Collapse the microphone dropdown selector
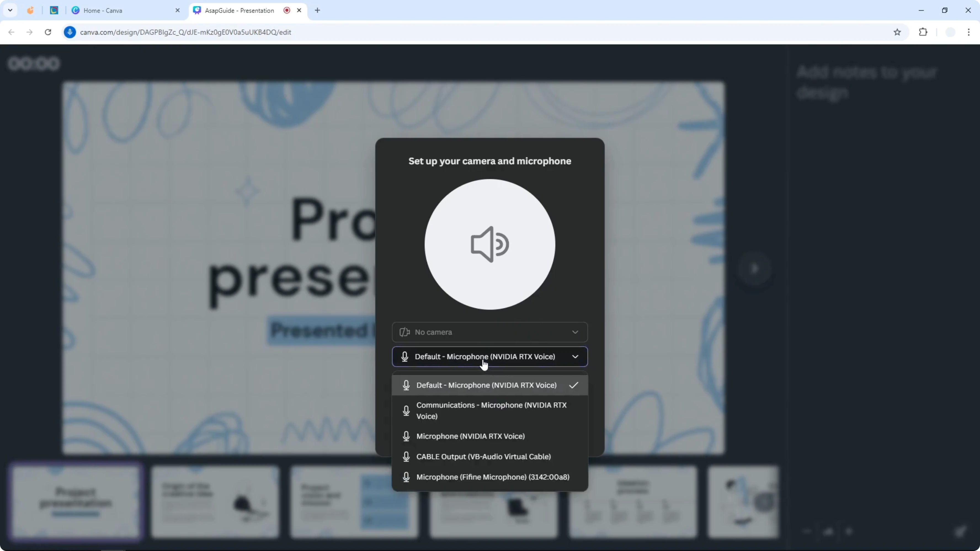Screen dimensions: 980x551 click(x=490, y=356)
